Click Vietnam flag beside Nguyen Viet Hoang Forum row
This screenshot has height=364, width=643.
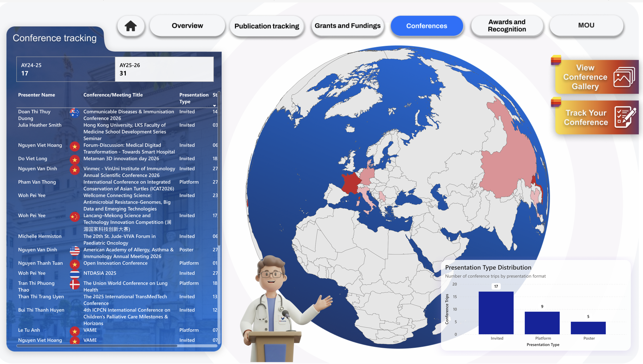click(74, 146)
